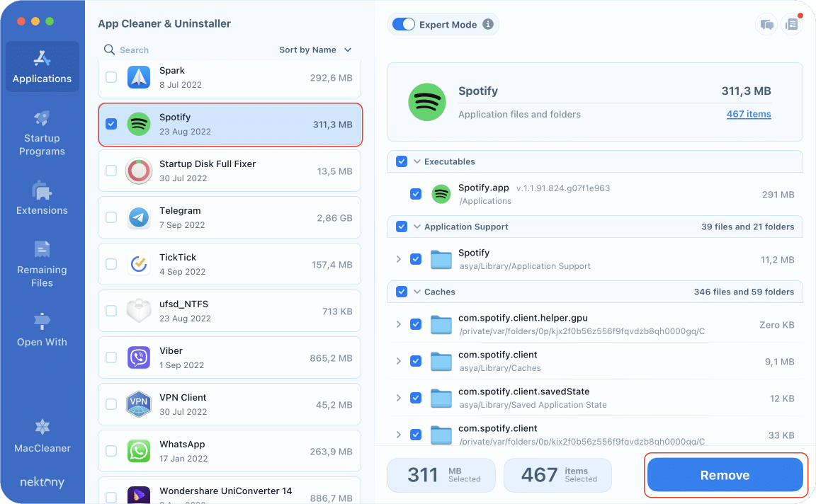Screen dimensions: 816x504
Task: Click the nektony logo
Action: (42, 482)
